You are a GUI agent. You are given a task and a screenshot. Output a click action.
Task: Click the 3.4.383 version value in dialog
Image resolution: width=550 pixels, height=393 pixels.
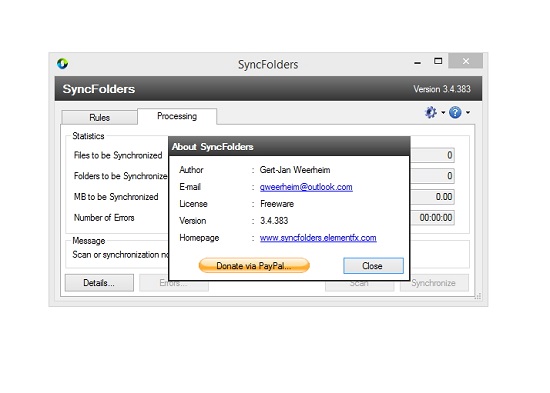pos(274,221)
